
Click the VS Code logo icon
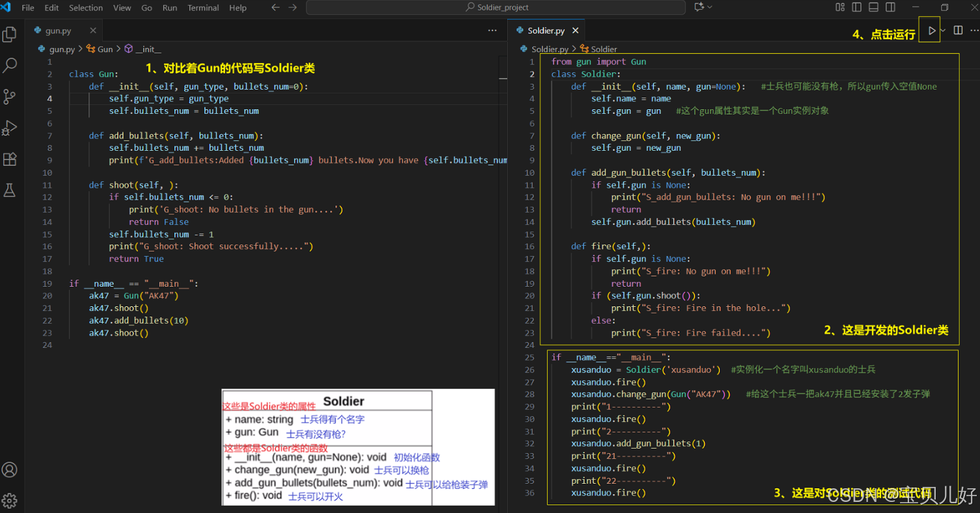pos(6,7)
